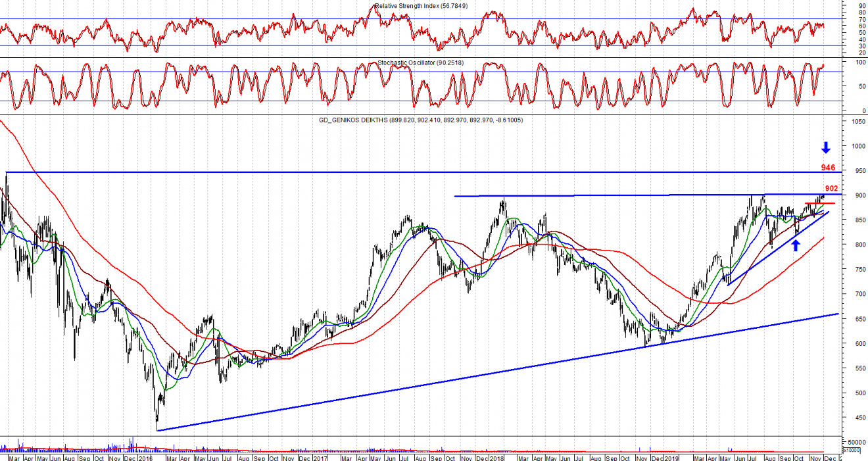
Task: Click the 50000 volume axis label
Action: coord(856,442)
